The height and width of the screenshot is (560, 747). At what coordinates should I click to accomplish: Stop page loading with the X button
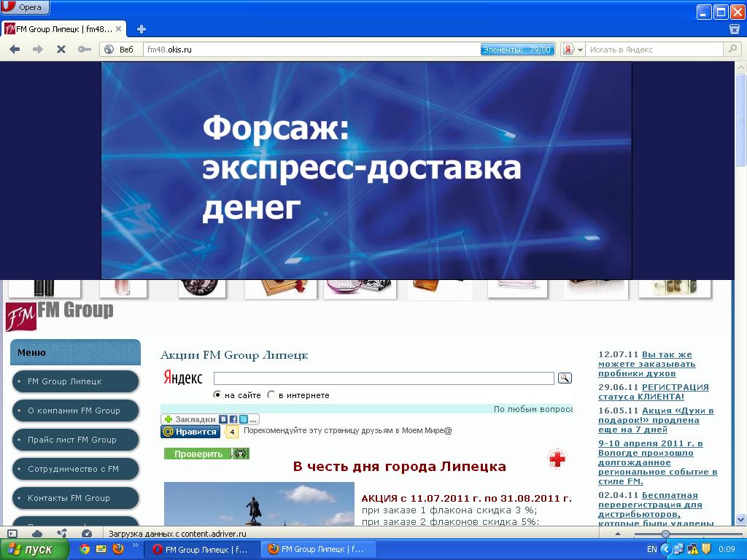tap(61, 49)
